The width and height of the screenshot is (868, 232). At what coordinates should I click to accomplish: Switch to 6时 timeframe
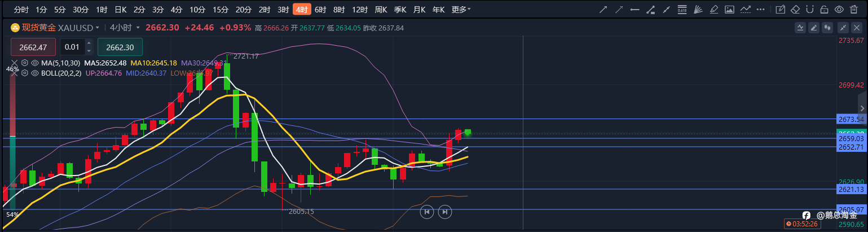(320, 10)
